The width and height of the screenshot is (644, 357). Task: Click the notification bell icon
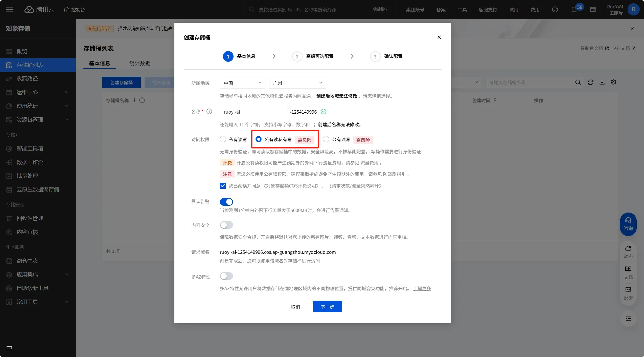tap(574, 10)
